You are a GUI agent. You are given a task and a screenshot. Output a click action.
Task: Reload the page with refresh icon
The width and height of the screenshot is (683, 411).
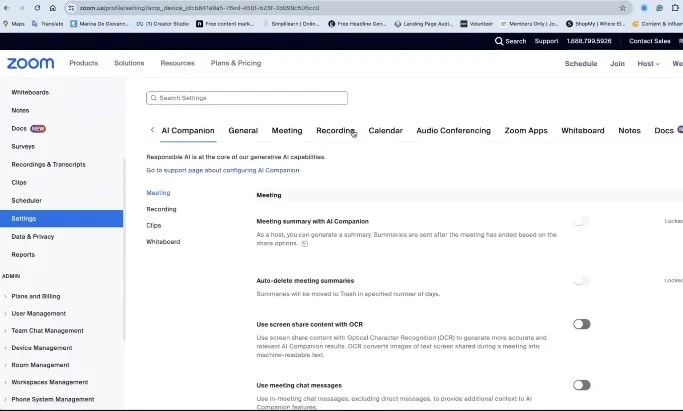[x=37, y=8]
